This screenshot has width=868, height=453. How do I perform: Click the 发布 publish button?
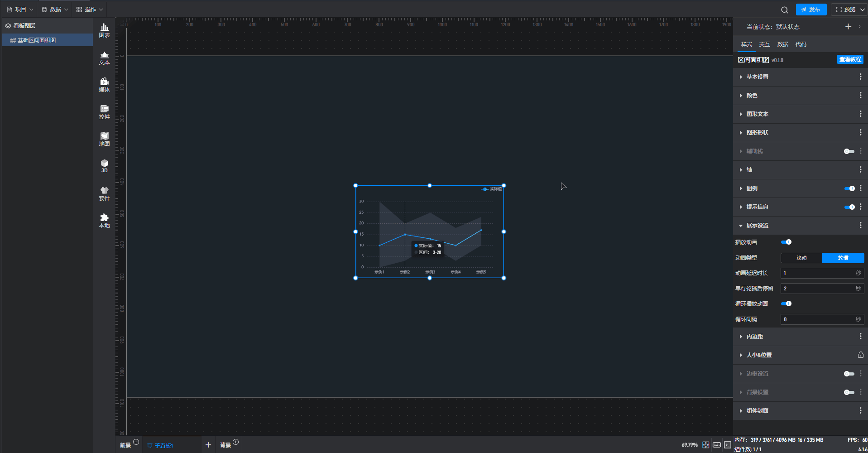tap(811, 10)
